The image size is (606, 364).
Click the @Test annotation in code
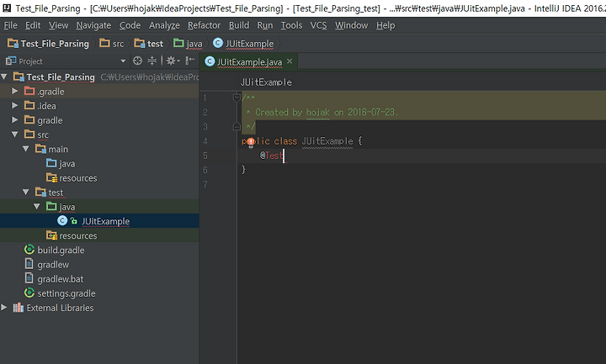click(272, 156)
